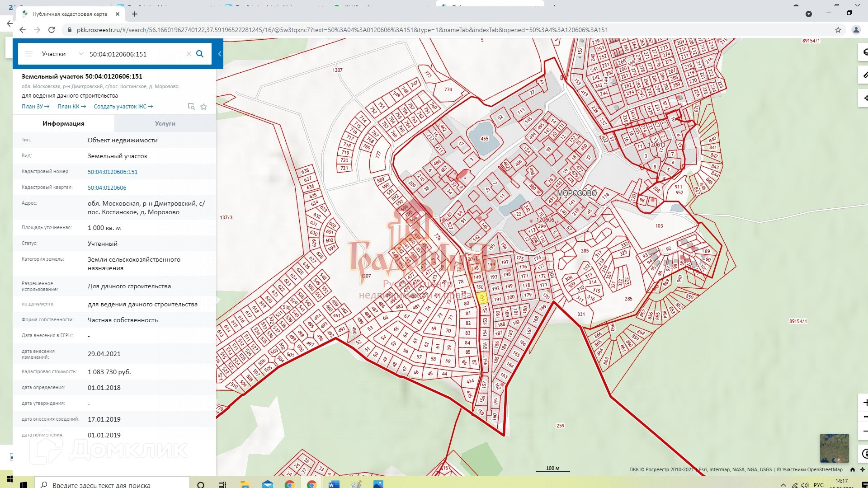Click the zoom-to-object icon beside favorites star
This screenshot has height=488, width=868.
pos(191,107)
